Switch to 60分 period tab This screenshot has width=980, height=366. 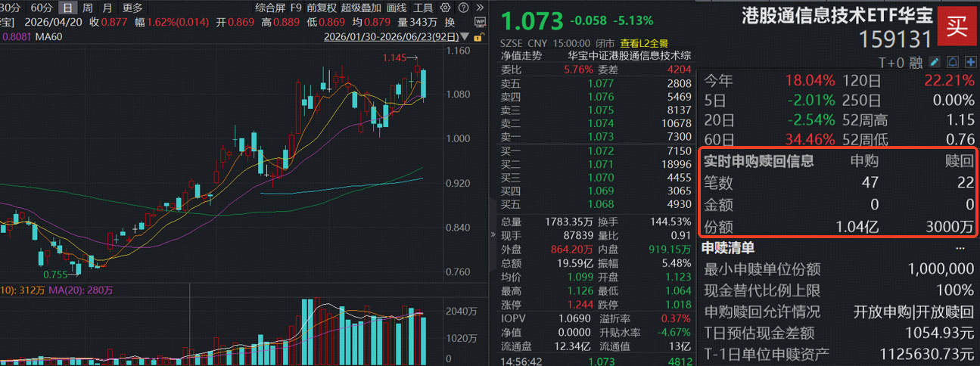point(42,8)
